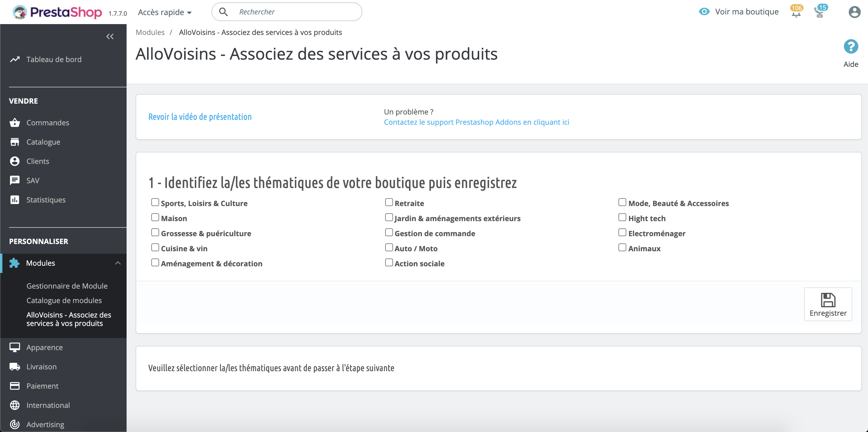Click the Un problème ? text

click(x=408, y=111)
